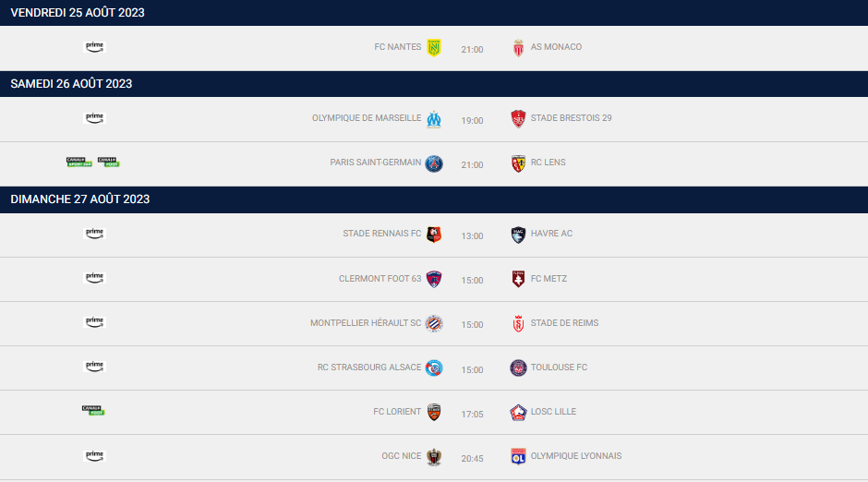
Task: Select the LOSC Lille club logo
Action: (518, 413)
